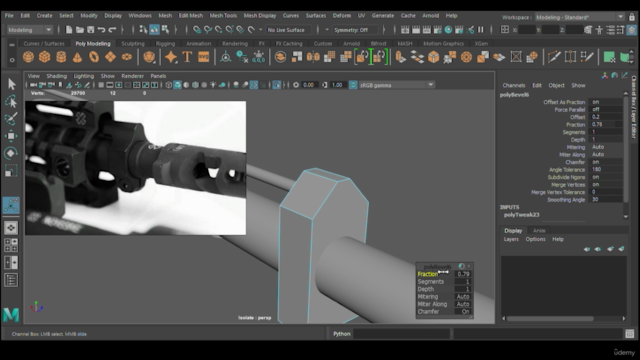This screenshot has width=640, height=360.
Task: Click the New Scene icon
Action: [69, 30]
